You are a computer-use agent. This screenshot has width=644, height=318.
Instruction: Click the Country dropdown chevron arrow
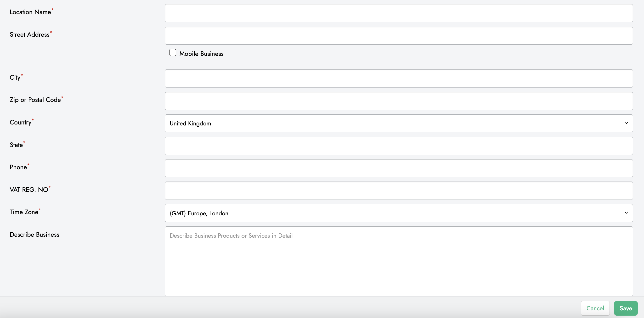coord(626,123)
